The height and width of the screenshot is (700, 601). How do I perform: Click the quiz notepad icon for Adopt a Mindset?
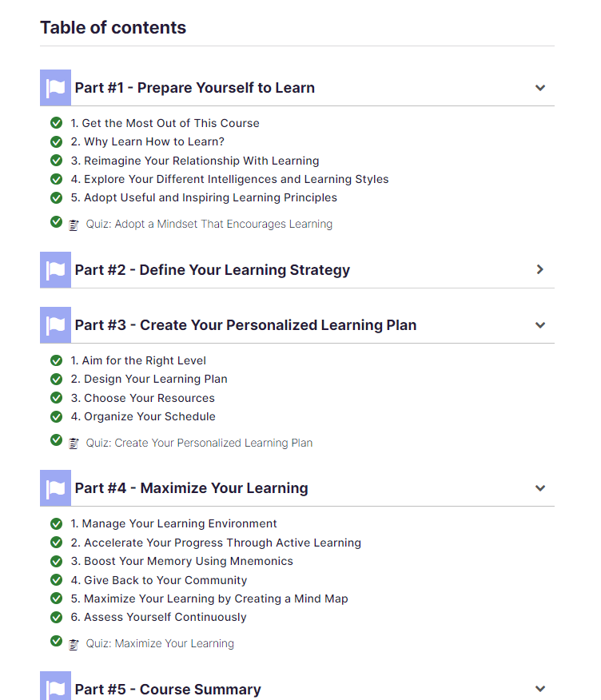(x=74, y=225)
